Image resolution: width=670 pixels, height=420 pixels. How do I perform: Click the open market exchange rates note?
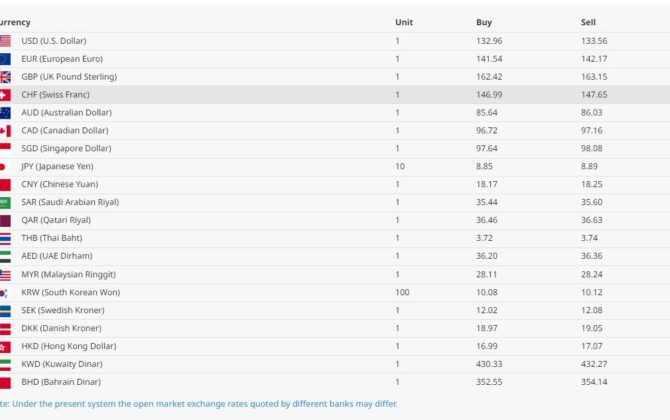click(x=200, y=404)
